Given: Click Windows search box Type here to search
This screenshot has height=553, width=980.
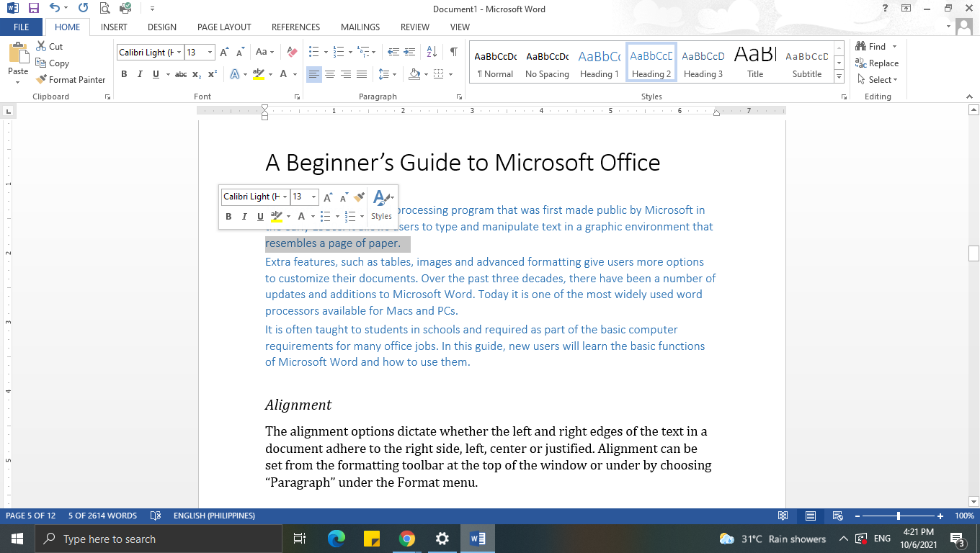Looking at the screenshot, I should (158, 539).
